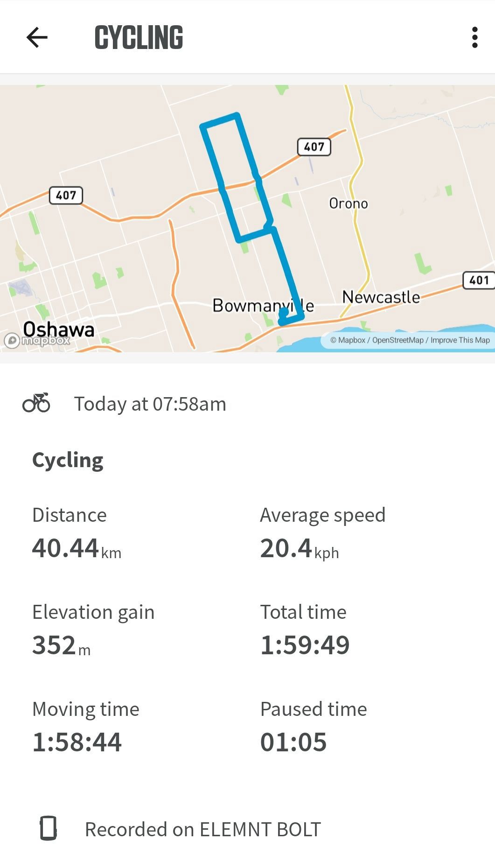Open the Improve This Map attribution link
This screenshot has width=495, height=868.
tap(460, 340)
